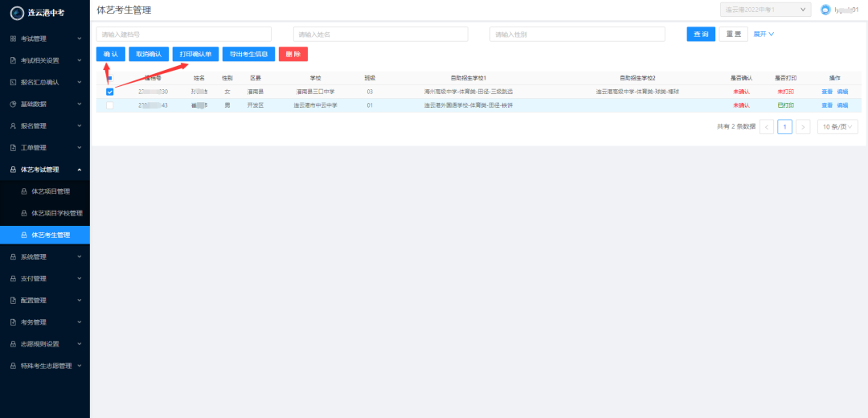Click the 导出考生信息 button
Image resolution: width=868 pixels, height=418 pixels.
(x=248, y=54)
